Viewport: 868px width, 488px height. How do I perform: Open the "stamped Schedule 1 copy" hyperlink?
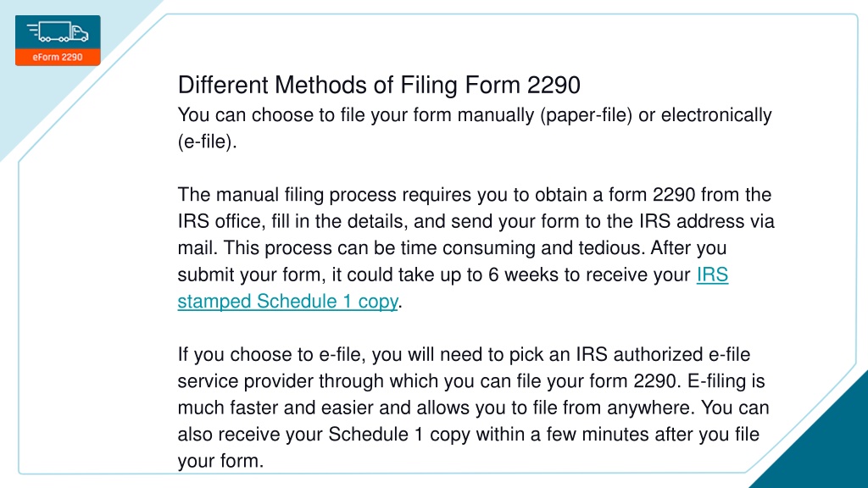point(287,302)
